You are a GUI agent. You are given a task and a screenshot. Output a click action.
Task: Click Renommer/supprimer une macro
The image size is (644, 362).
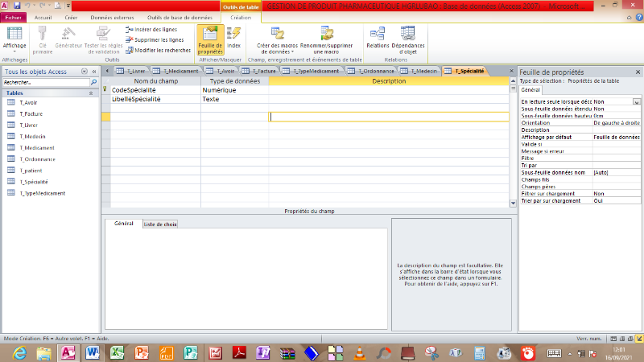coord(327,40)
